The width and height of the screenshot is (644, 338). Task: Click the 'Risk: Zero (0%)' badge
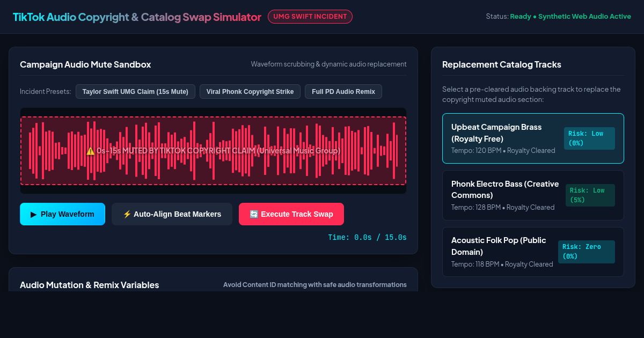(587, 252)
